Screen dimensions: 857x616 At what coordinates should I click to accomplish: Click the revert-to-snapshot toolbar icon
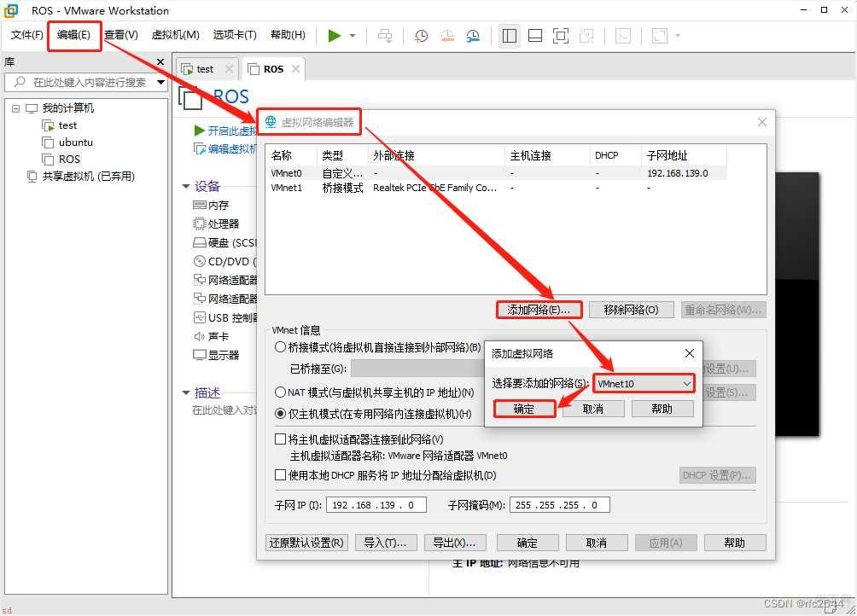point(447,36)
